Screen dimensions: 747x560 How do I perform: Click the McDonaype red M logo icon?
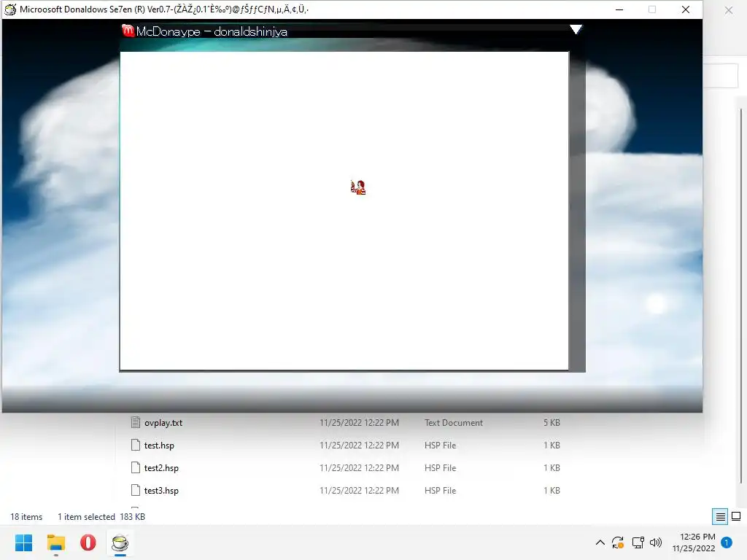coord(128,31)
